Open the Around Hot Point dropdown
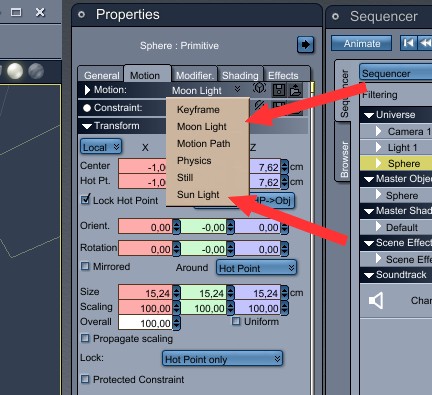 pyautogui.click(x=256, y=268)
